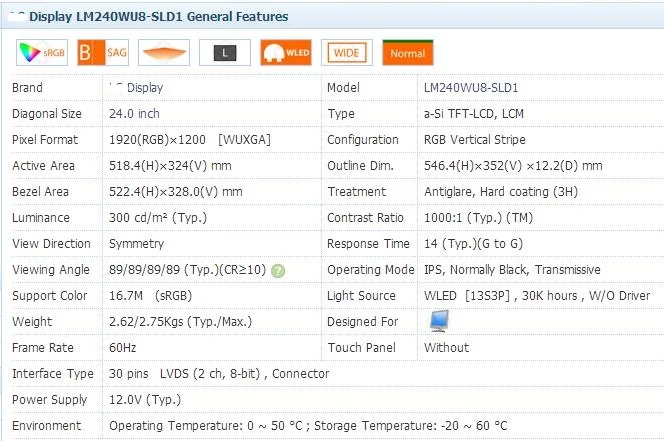Click the Touch Panel Without value
Image resolution: width=664 pixels, height=441 pixels.
coord(446,348)
